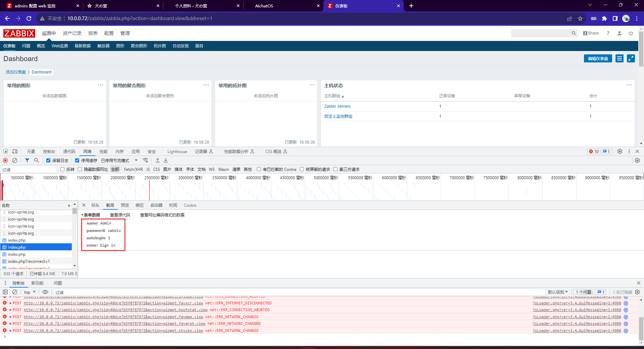Click the 编辑仪表盘 button
The width and height of the screenshot is (644, 349).
[x=598, y=58]
